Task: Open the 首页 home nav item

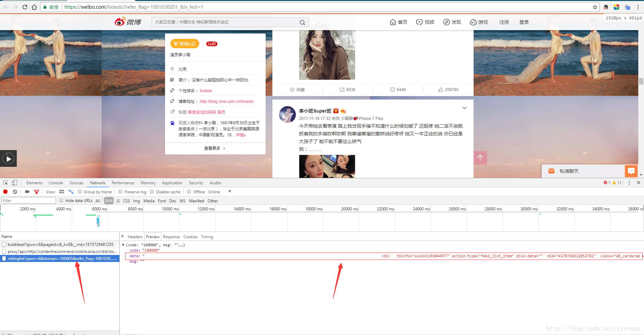Action: coord(398,22)
